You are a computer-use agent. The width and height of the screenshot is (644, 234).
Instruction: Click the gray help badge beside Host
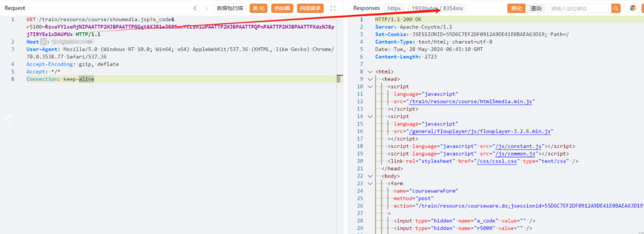(x=44, y=42)
